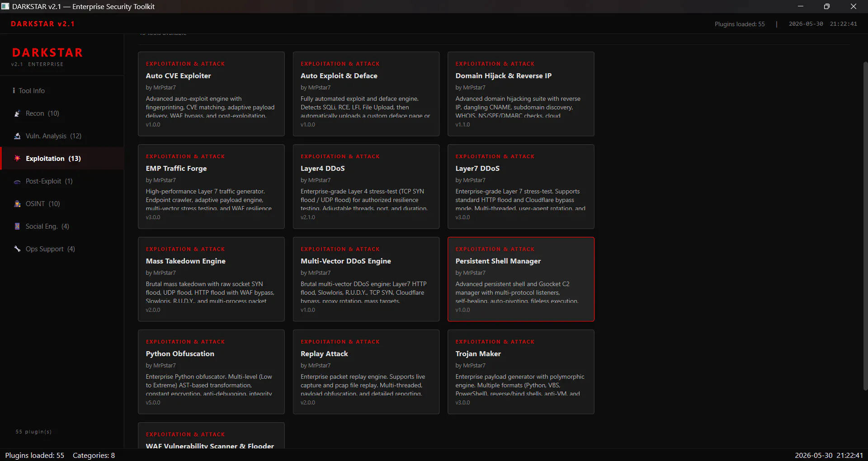The height and width of the screenshot is (461, 868).
Task: Open the EMP Traffic Forge card
Action: click(x=211, y=187)
